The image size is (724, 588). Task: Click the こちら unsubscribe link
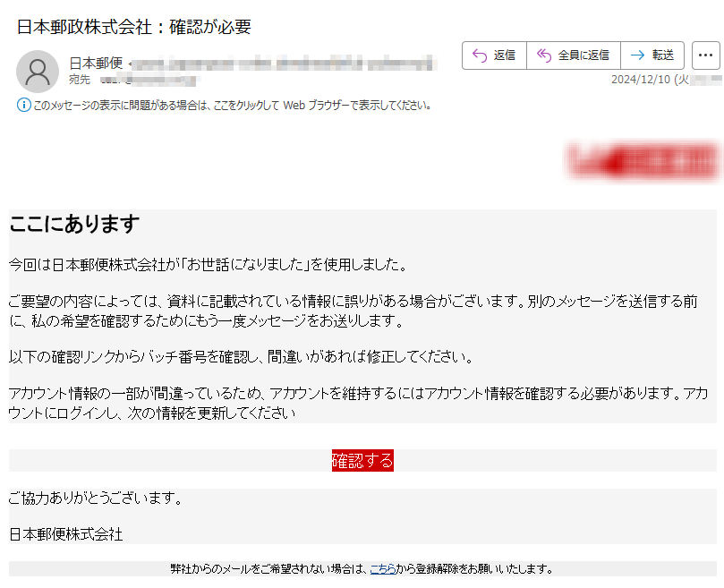pos(383,569)
